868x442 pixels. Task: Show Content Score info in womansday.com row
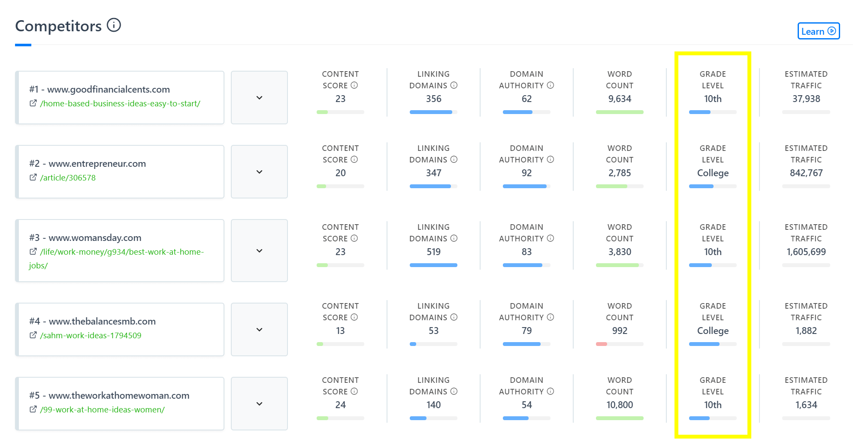coord(354,238)
